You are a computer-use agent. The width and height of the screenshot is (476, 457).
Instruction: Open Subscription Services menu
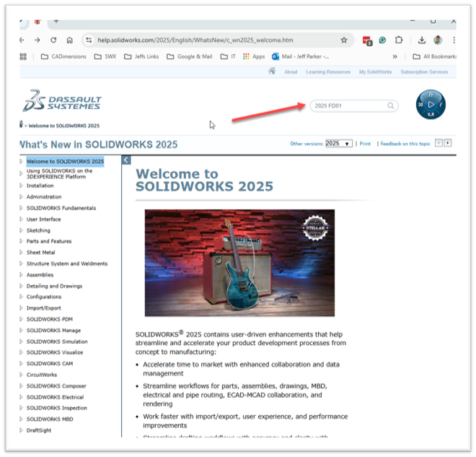click(x=424, y=72)
